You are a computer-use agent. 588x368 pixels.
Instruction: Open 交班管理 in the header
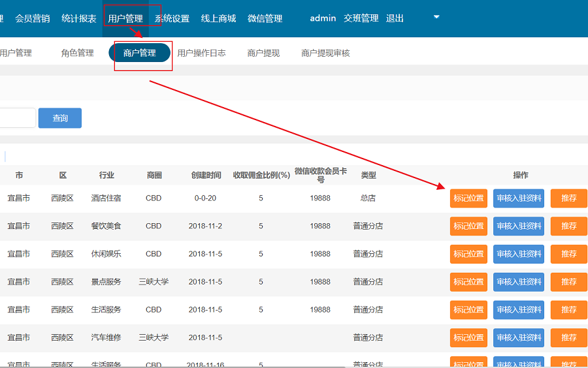(361, 18)
